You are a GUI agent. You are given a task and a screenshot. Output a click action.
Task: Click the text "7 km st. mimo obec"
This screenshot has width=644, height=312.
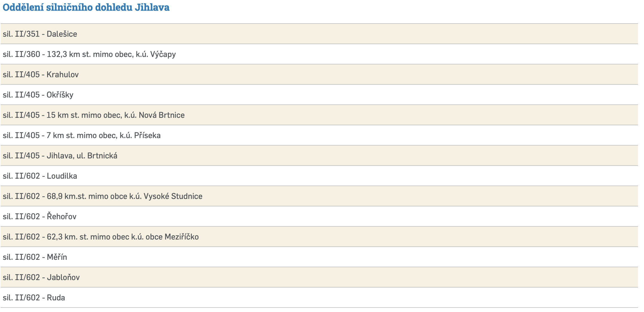[x=81, y=135]
